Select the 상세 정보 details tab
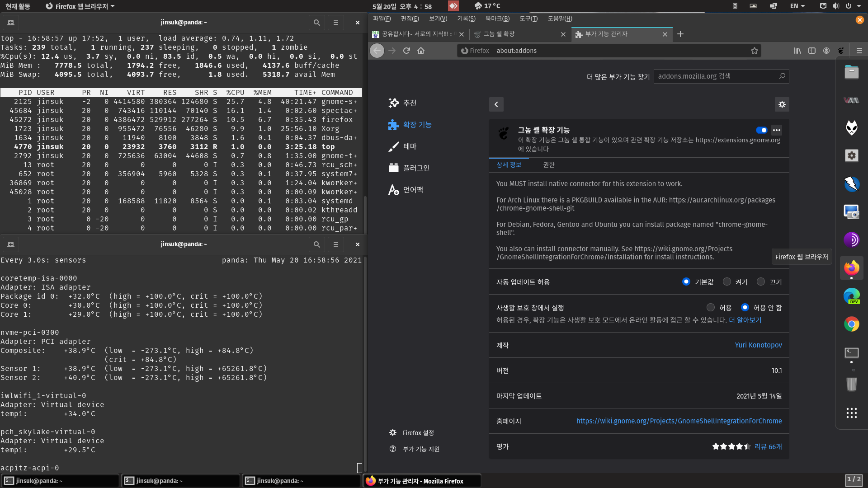Screen dimensions: 868x488 pos(509,164)
